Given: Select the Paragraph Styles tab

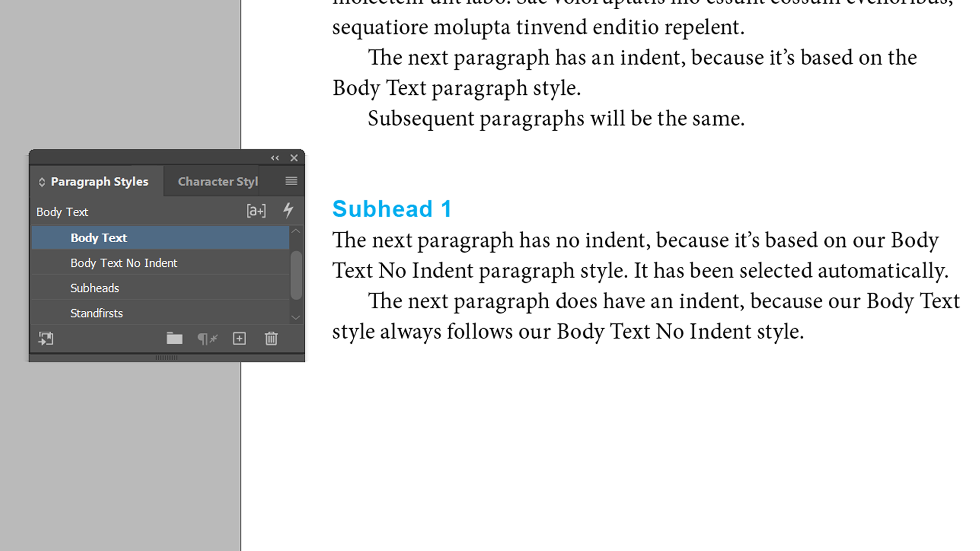Looking at the screenshot, I should (x=100, y=182).
